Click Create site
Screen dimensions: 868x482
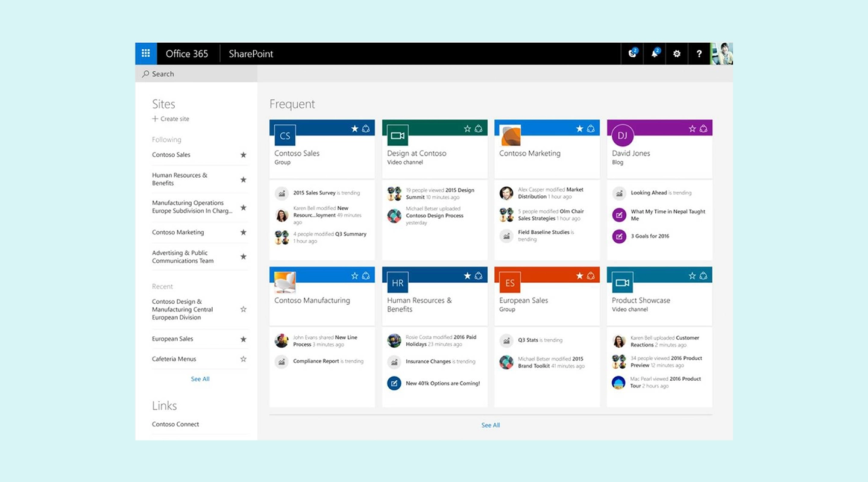tap(171, 119)
